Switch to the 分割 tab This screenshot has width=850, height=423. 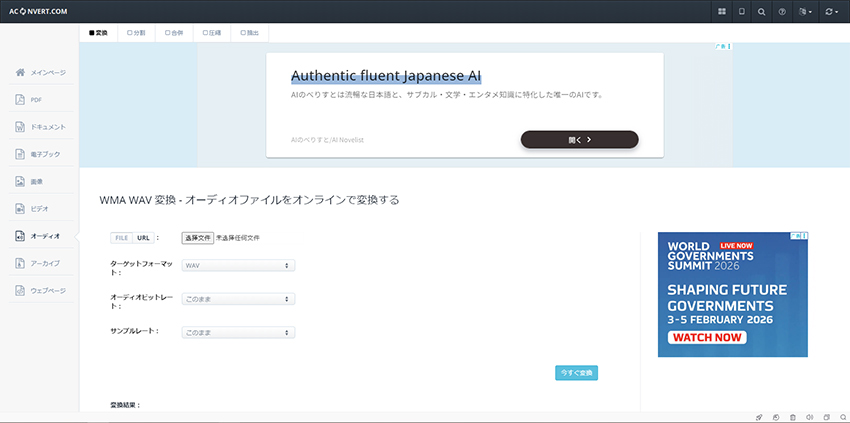(136, 33)
